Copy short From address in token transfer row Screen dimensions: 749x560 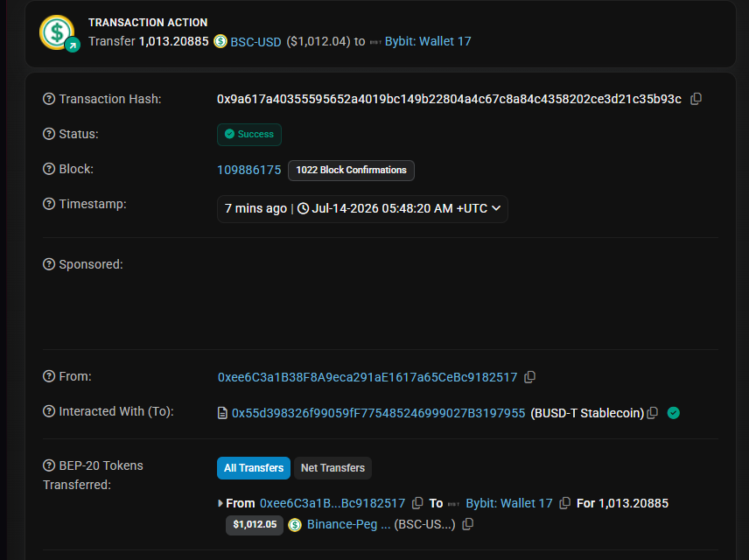(x=417, y=503)
